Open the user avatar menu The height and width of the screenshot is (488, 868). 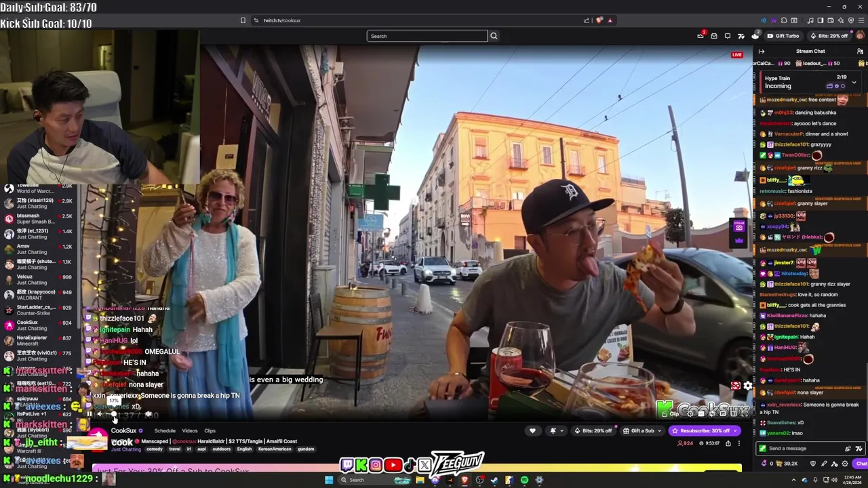click(860, 36)
